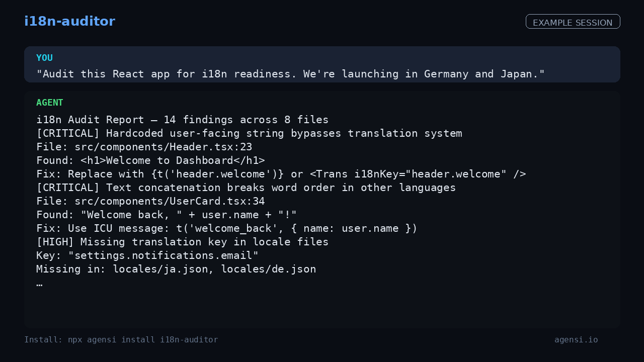
Task: Open the agensi.io link
Action: (x=576, y=340)
